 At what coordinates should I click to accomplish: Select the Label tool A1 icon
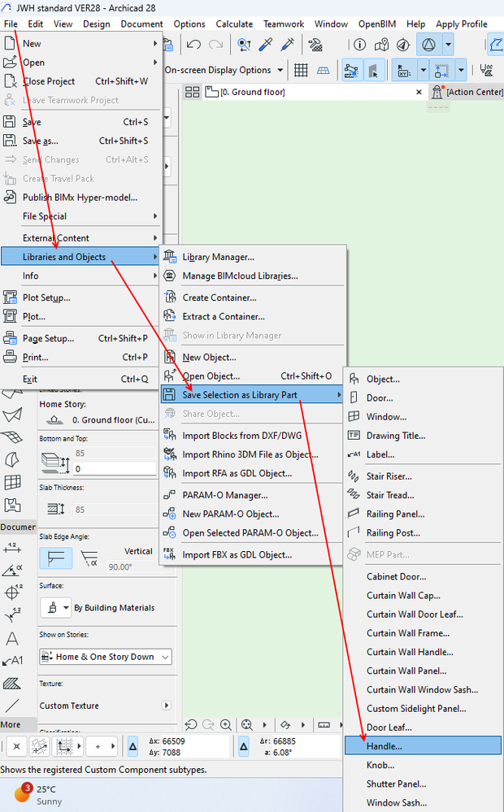click(12, 661)
